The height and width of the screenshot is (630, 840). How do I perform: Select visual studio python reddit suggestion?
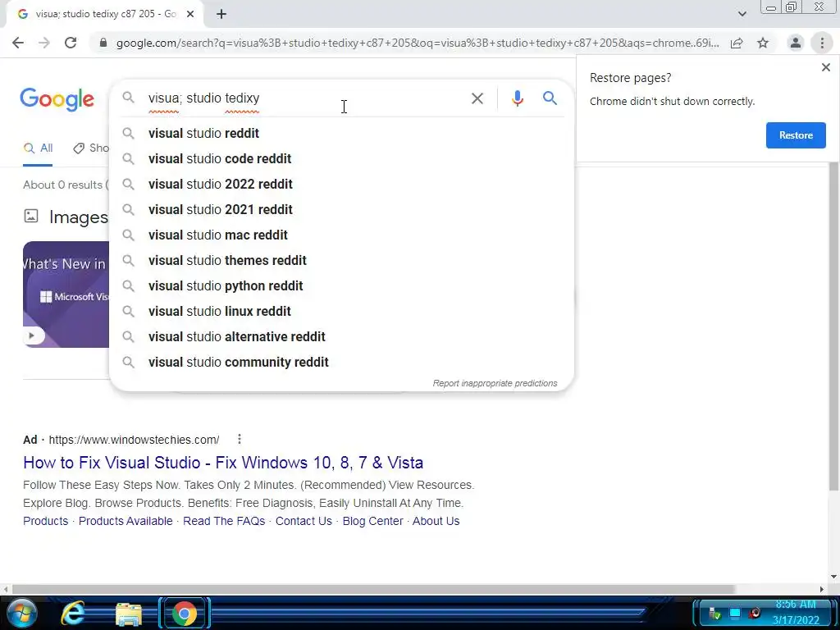tap(341, 285)
